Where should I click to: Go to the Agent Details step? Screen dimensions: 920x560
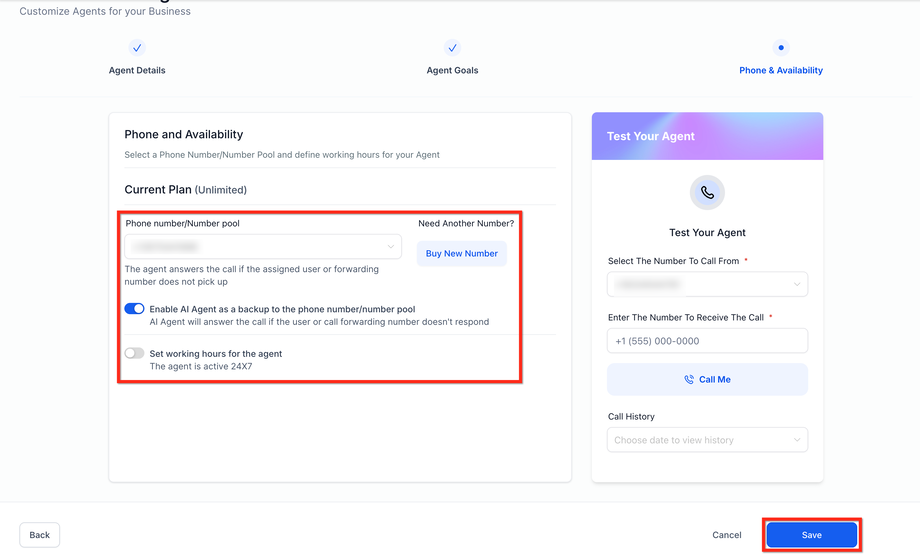point(137,71)
